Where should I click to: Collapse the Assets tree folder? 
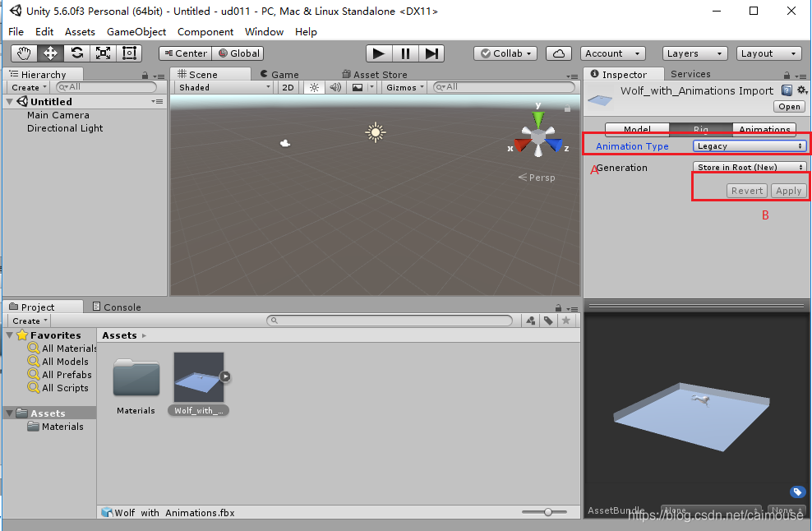pyautogui.click(x=9, y=413)
